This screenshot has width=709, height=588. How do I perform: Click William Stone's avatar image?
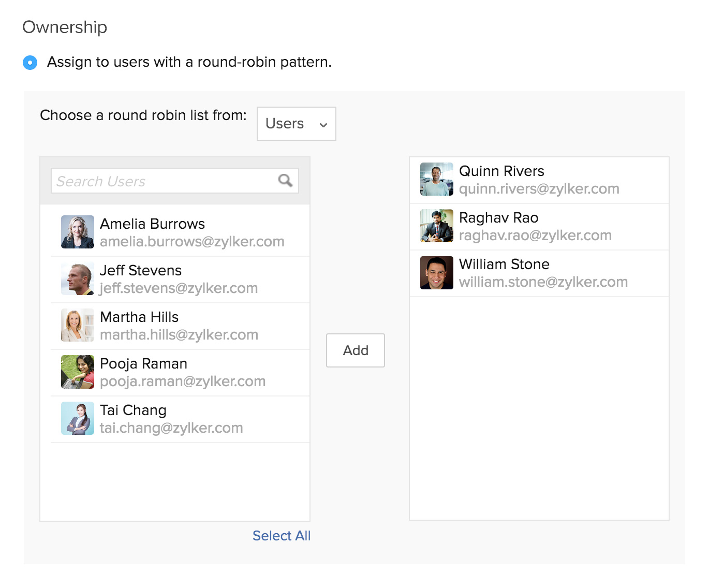click(436, 272)
